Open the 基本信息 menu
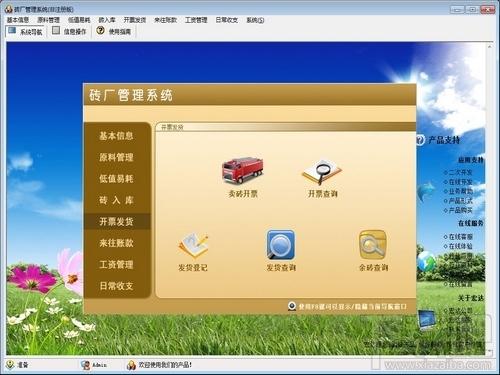This screenshot has height=375, width=500. pyautogui.click(x=18, y=20)
